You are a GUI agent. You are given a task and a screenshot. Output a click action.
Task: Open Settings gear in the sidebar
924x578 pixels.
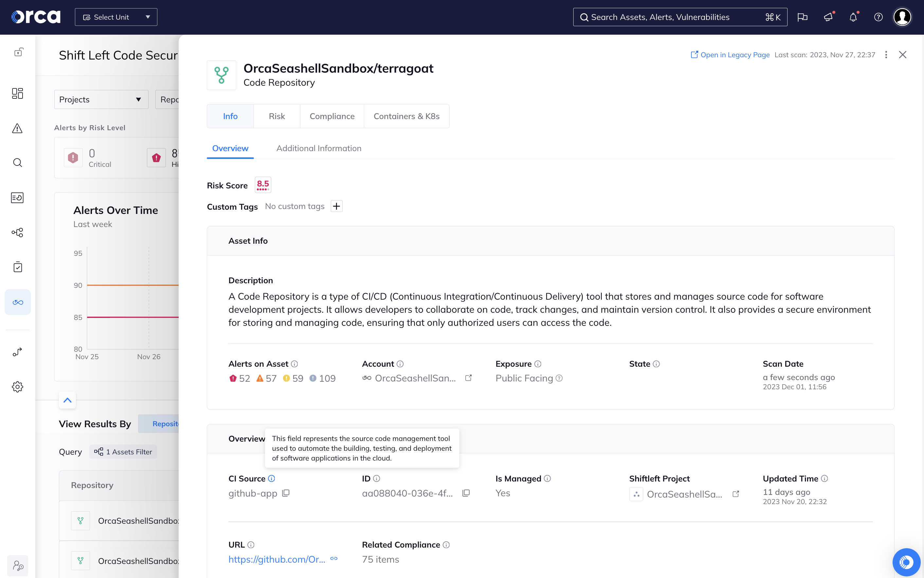click(18, 387)
